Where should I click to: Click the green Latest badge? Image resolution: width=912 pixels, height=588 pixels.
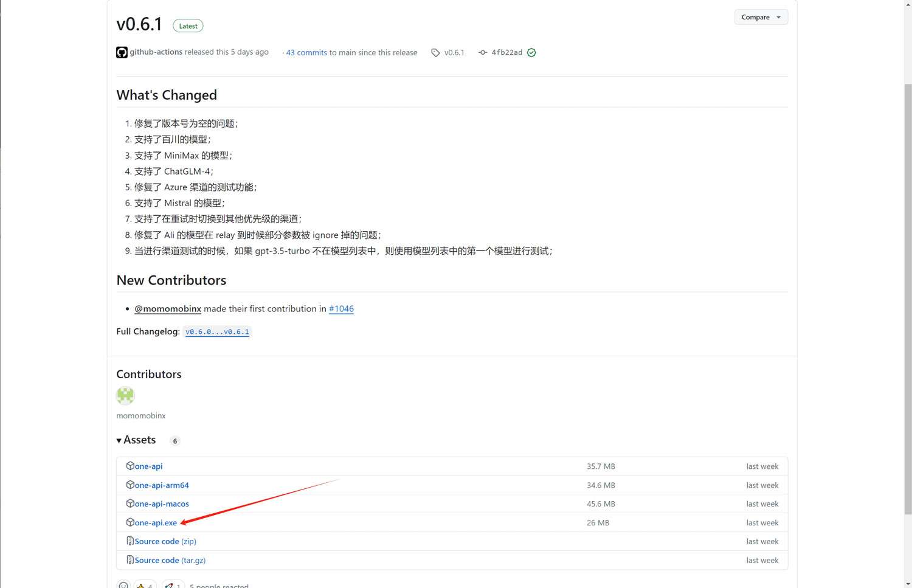coord(188,26)
